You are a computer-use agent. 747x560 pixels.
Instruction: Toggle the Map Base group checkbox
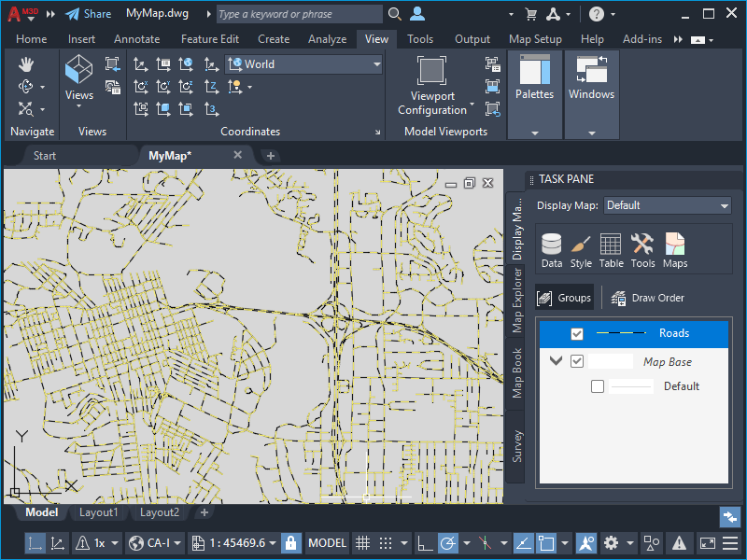click(577, 362)
